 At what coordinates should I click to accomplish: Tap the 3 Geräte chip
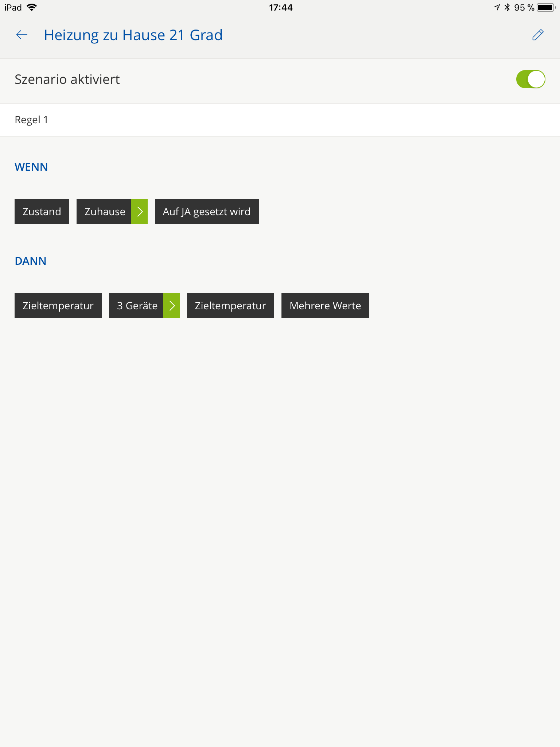click(136, 306)
